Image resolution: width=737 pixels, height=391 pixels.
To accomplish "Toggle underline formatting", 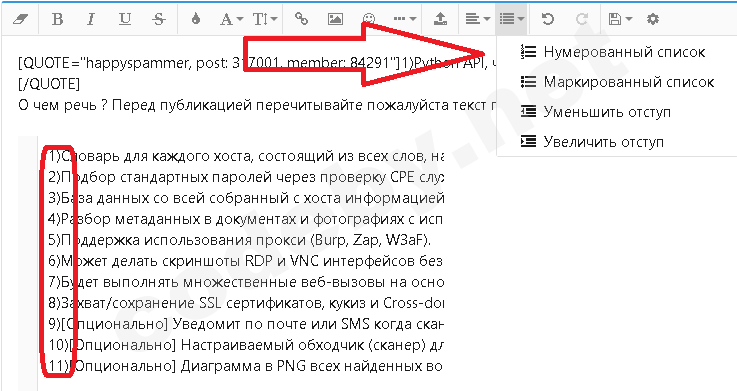I will coord(125,19).
